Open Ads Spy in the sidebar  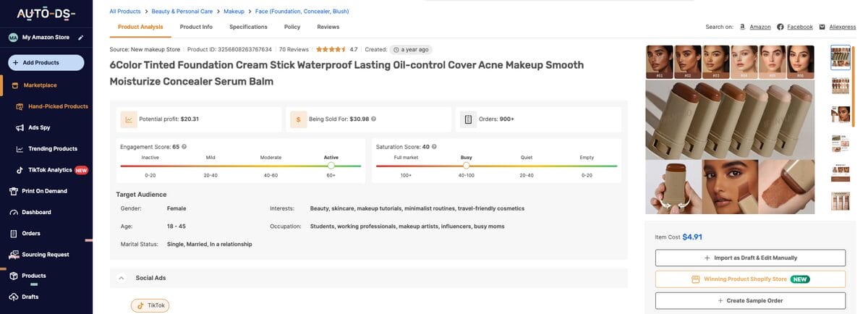click(33, 127)
